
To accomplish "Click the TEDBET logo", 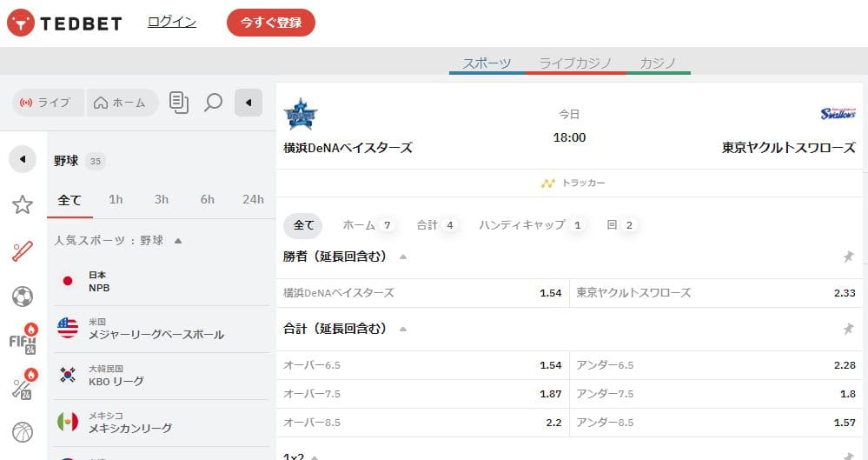I will [64, 23].
